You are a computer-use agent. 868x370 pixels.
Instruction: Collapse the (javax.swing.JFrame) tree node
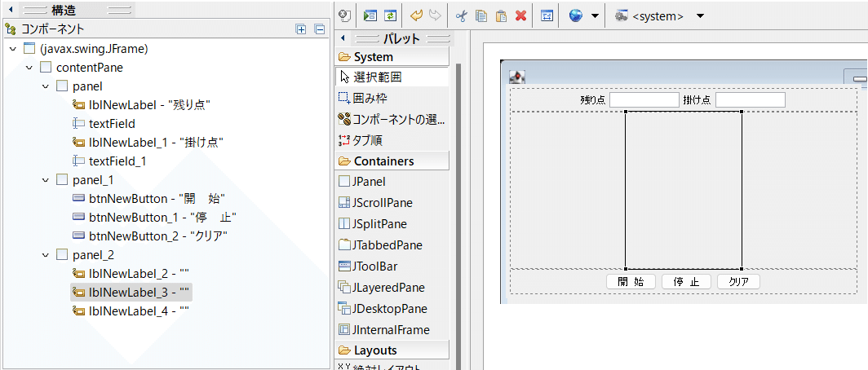pyautogui.click(x=13, y=49)
